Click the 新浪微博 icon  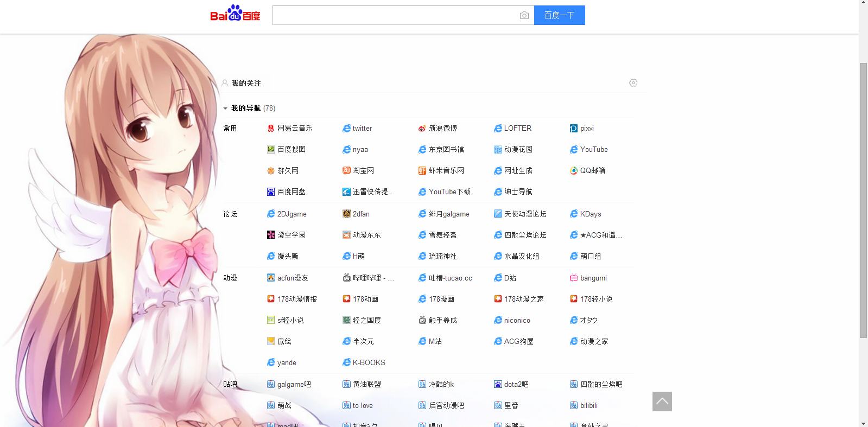coord(422,129)
